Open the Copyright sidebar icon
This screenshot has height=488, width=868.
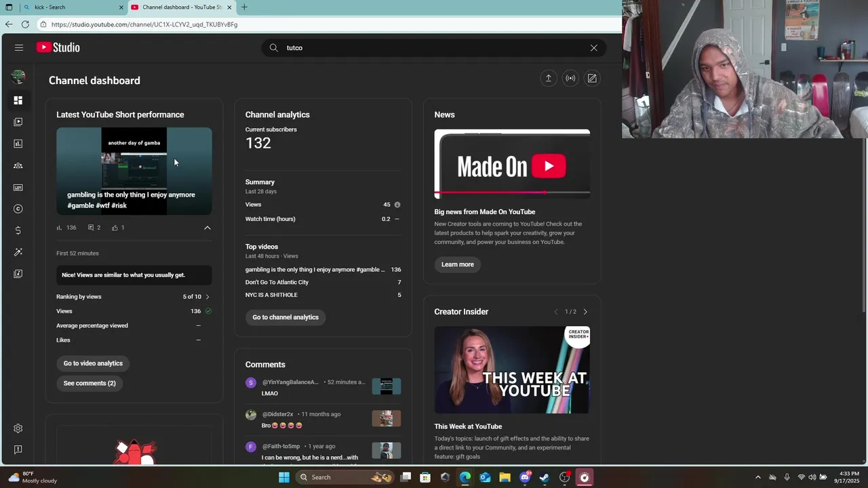(x=18, y=209)
